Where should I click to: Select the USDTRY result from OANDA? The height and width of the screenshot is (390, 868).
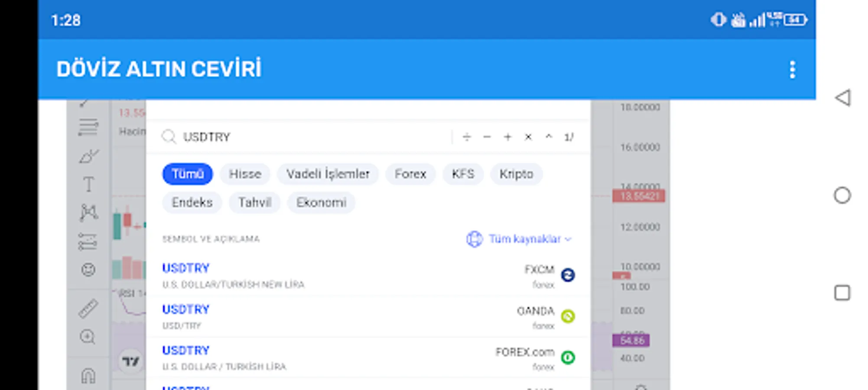[x=368, y=317]
